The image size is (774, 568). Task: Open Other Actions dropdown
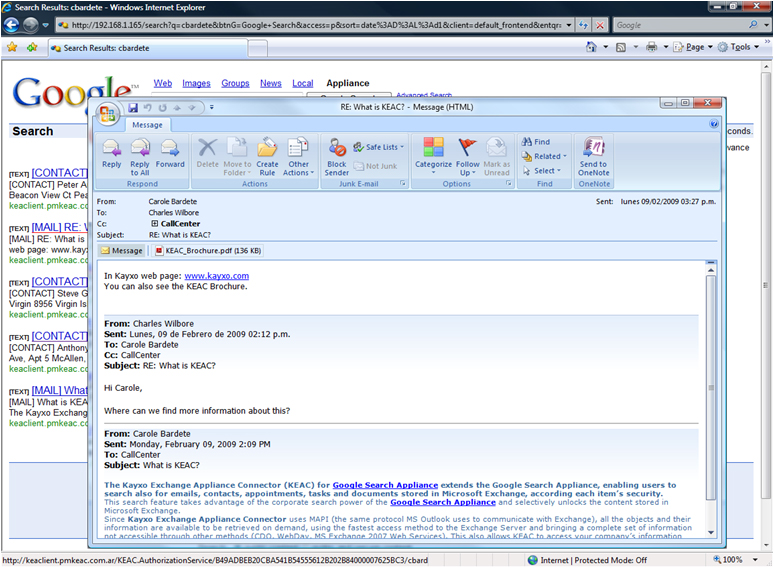(298, 157)
